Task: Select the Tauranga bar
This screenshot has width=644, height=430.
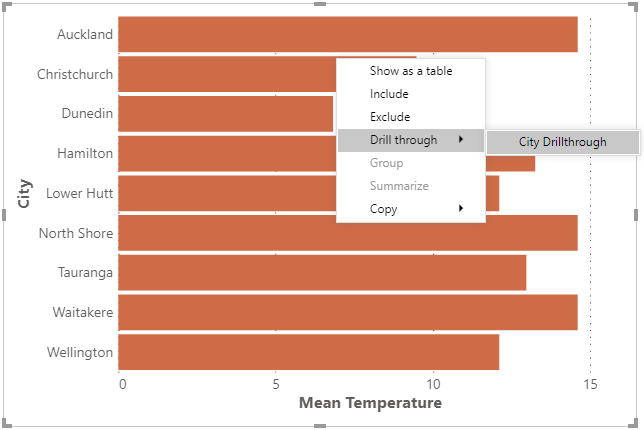Action: point(322,273)
